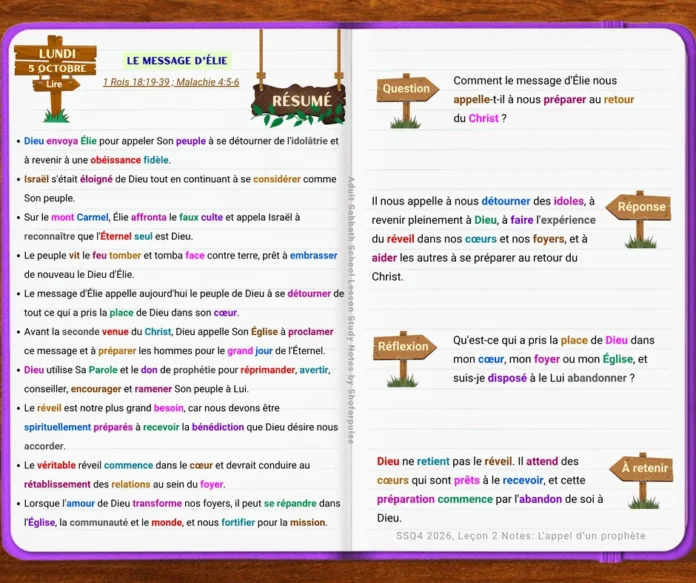This screenshot has height=583, width=696.
Task: Click 'faux culte' phrase
Action: click(201, 217)
